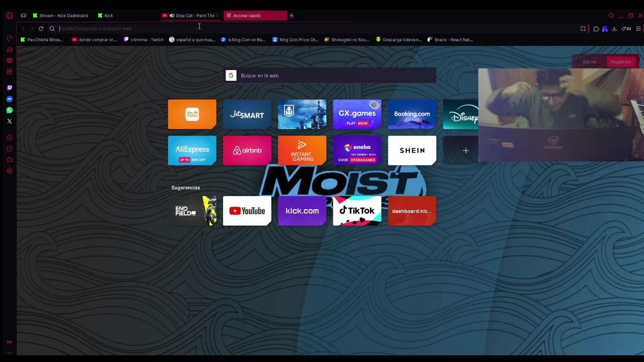Screen dimensions: 644x362
Task: Open a new tab with plus button
Action: 291,16
